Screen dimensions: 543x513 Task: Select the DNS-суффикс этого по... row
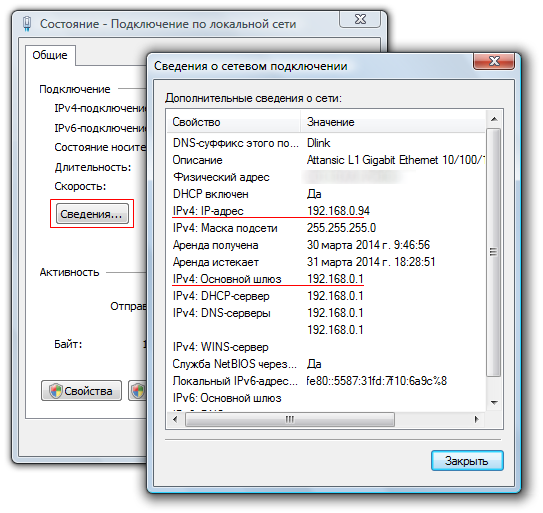[x=326, y=143]
